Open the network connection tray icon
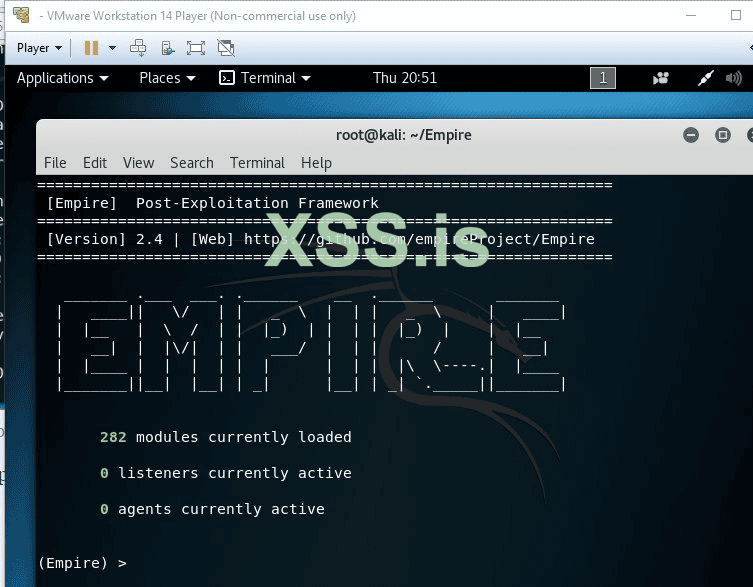The height and width of the screenshot is (587, 753). (x=705, y=78)
